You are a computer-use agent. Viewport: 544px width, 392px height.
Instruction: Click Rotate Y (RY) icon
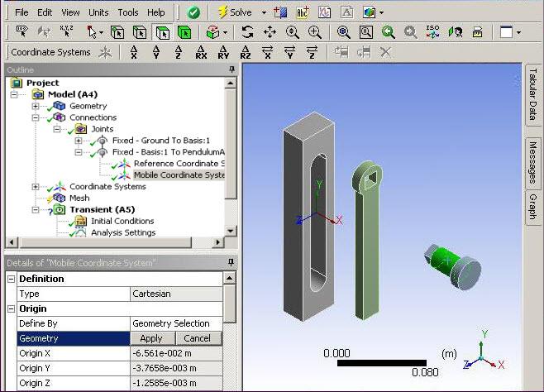click(223, 52)
